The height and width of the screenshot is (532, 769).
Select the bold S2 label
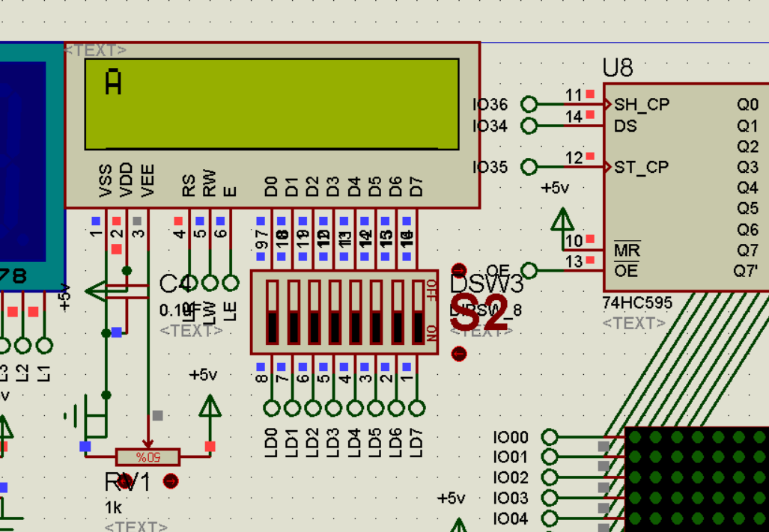pyautogui.click(x=478, y=314)
